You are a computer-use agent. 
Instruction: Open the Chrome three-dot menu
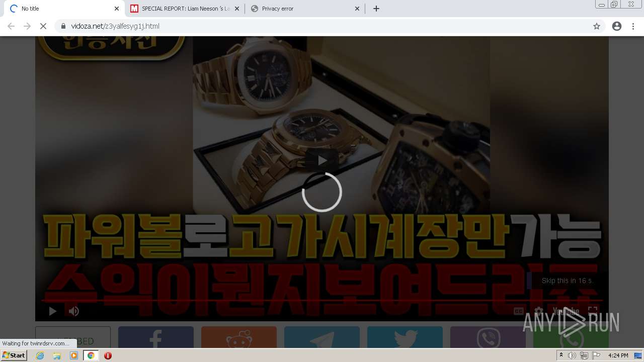(x=633, y=26)
